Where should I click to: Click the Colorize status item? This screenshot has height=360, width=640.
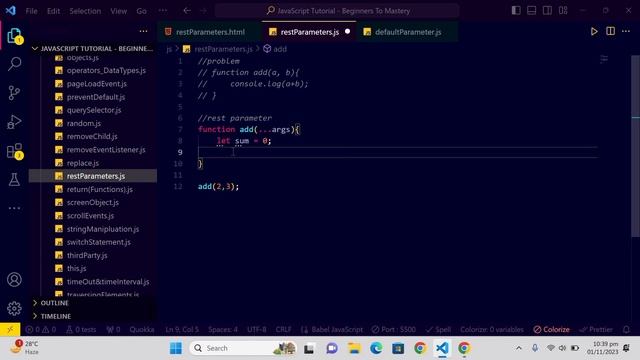[551, 329]
